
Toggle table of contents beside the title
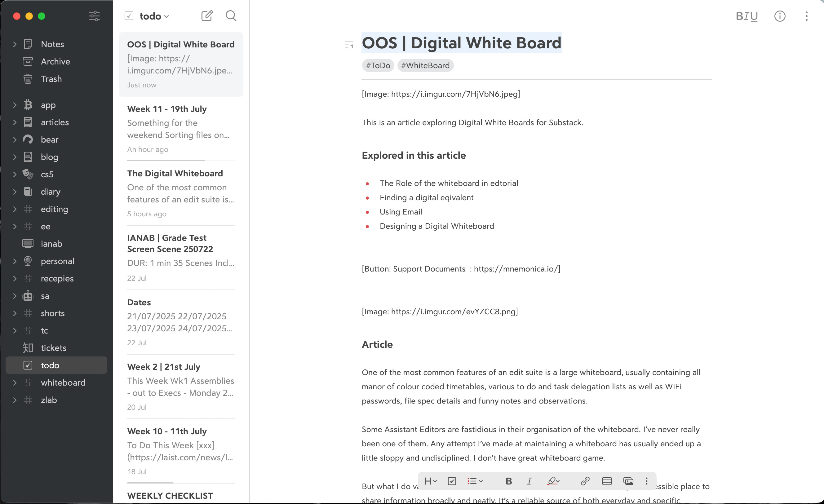pos(349,45)
